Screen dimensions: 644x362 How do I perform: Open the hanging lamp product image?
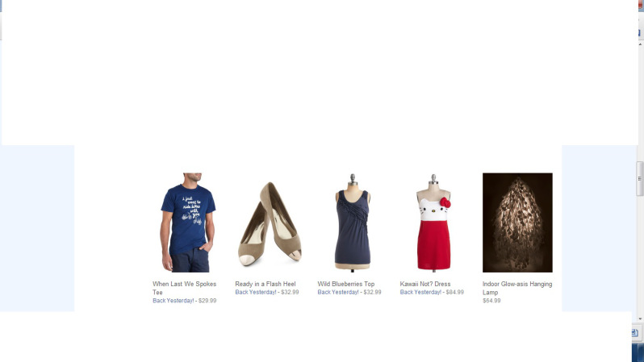coord(517,223)
